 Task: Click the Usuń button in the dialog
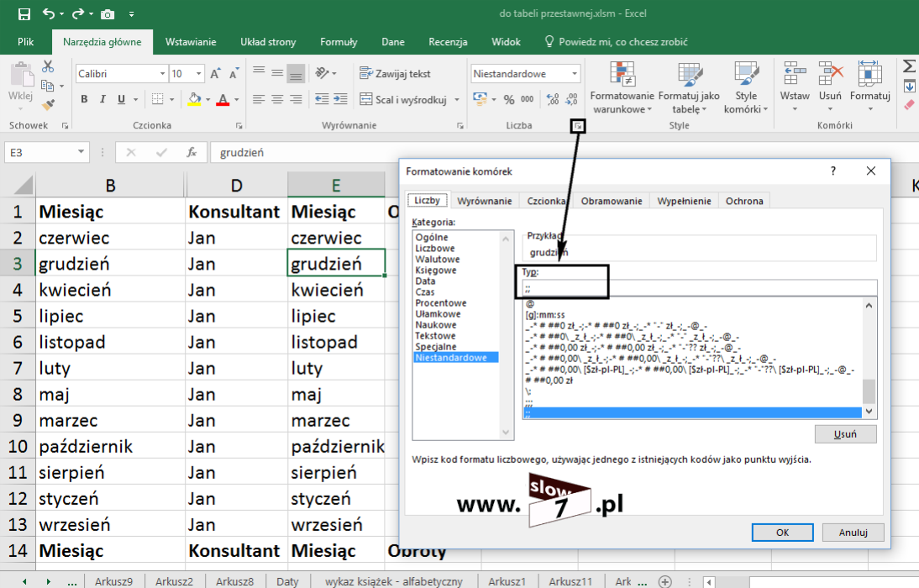point(845,433)
